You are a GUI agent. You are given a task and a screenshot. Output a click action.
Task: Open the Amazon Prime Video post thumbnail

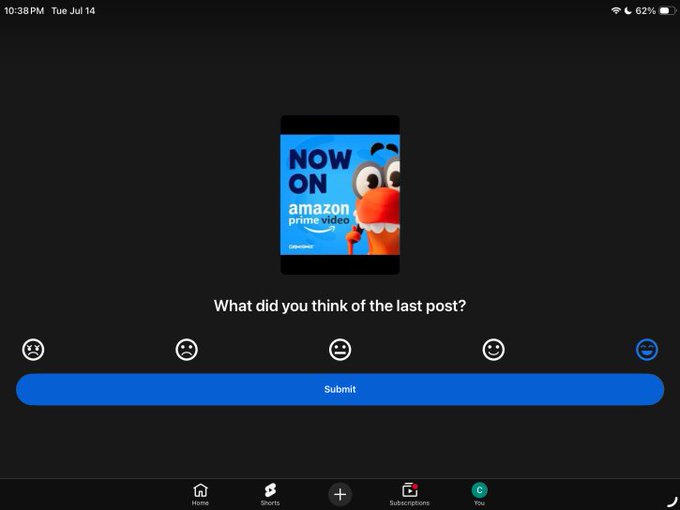(x=340, y=195)
